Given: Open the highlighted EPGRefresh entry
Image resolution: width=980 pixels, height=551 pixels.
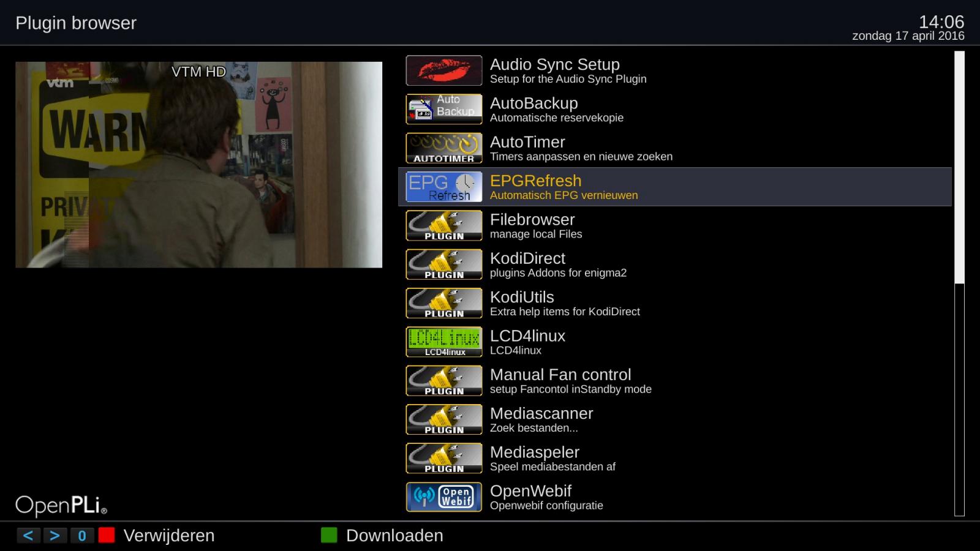Looking at the screenshot, I should point(675,187).
